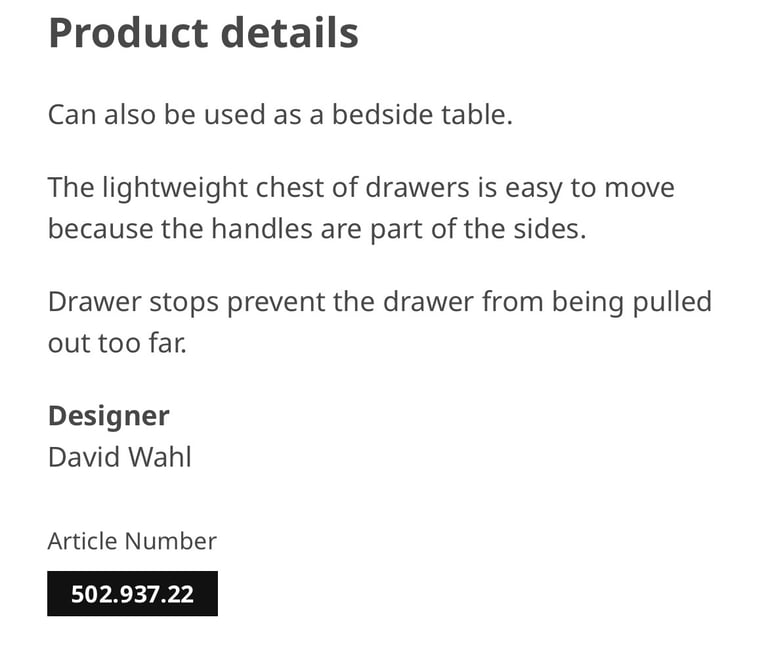Click the word 'details' in the heading
The height and width of the screenshot is (655, 768).
coord(289,33)
